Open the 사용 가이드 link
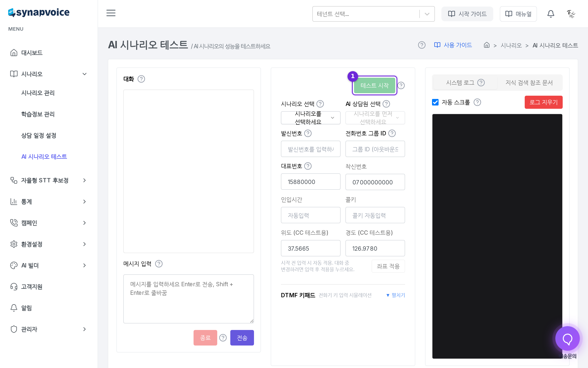 (453, 45)
